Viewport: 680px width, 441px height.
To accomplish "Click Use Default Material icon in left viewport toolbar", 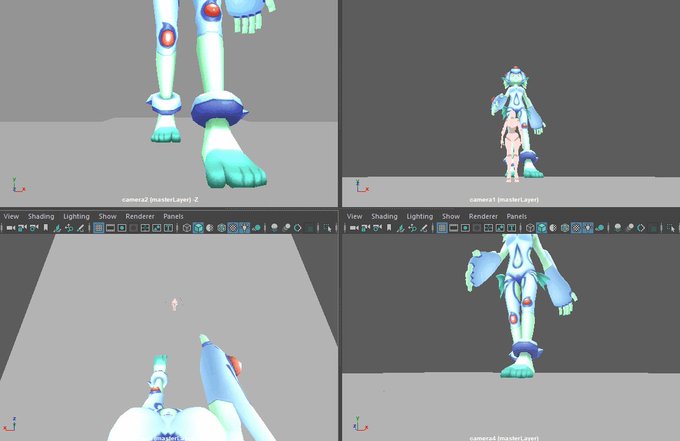I will click(209, 228).
